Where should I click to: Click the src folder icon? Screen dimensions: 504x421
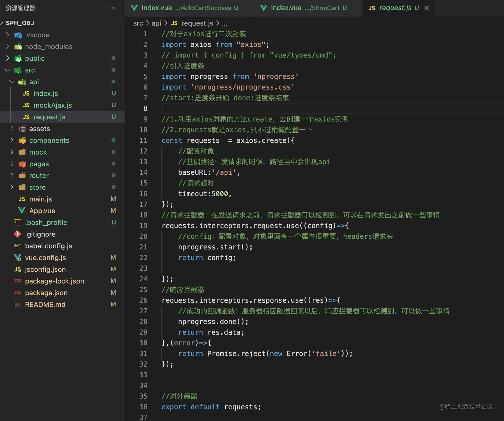18,70
